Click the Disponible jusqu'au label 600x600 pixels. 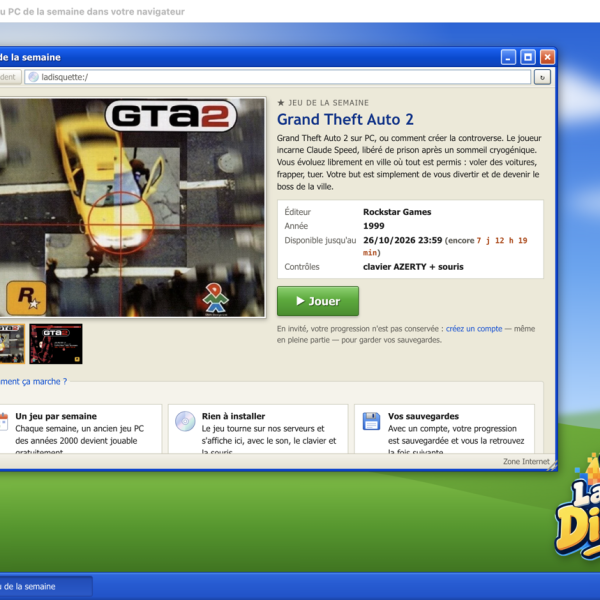point(320,240)
